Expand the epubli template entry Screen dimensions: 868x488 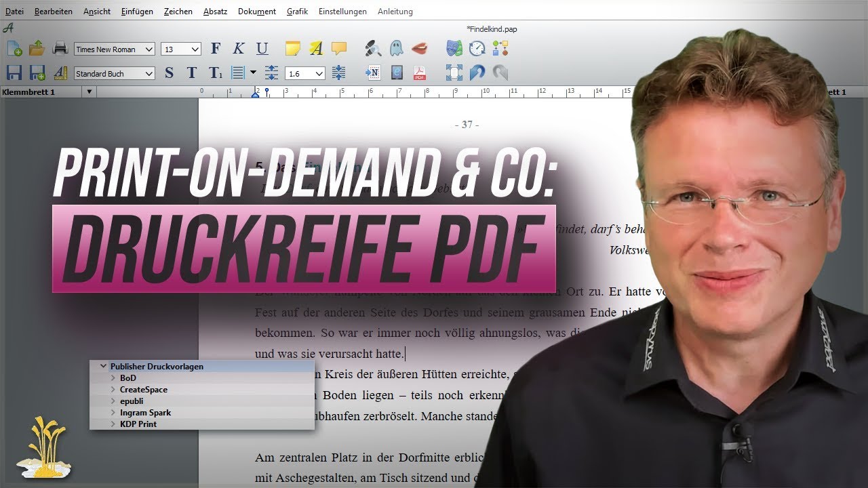(114, 401)
